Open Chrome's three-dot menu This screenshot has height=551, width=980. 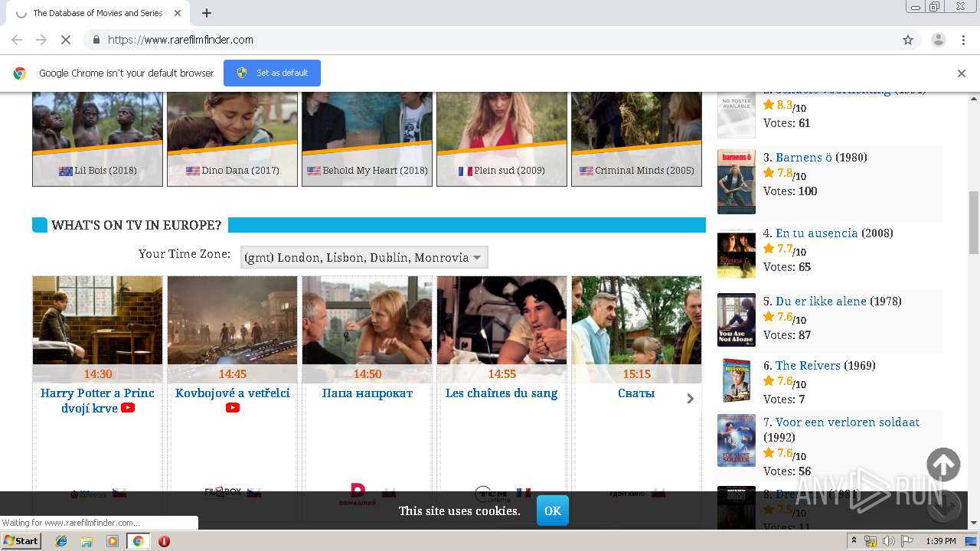tap(963, 40)
